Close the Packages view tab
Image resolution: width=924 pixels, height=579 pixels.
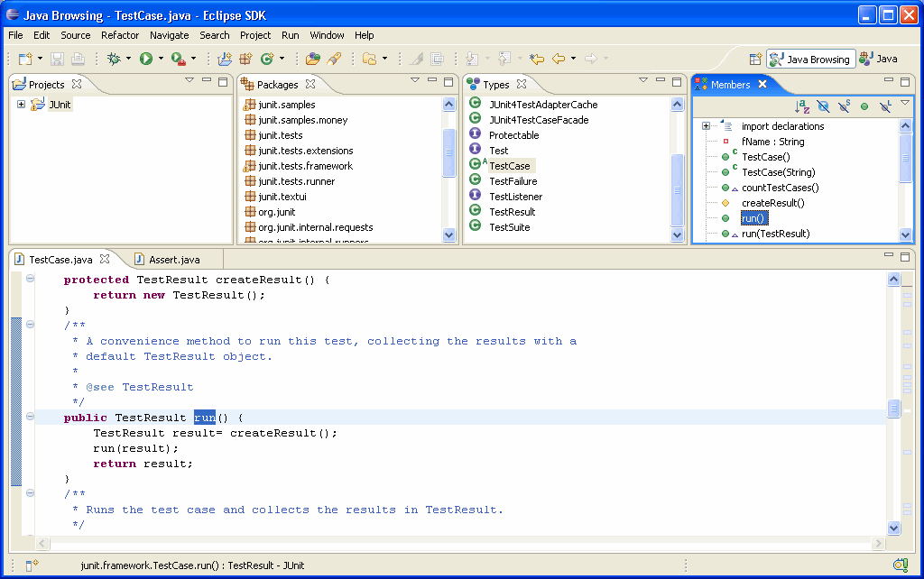pyautogui.click(x=310, y=84)
